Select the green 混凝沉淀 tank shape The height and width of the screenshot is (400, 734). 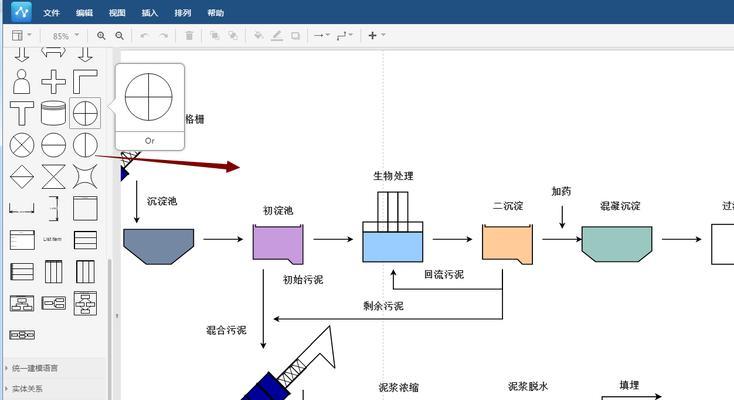[617, 244]
